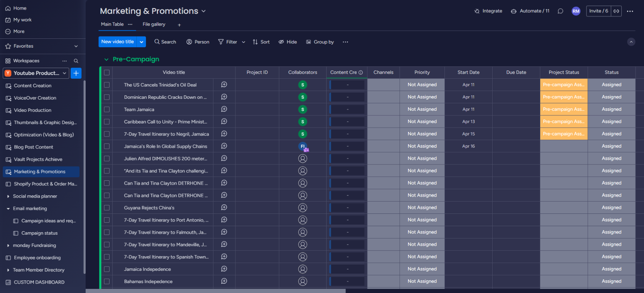Viewport: 644px width, 293px height.
Task: Click the search icon in Workspaces header
Action: coord(76,61)
